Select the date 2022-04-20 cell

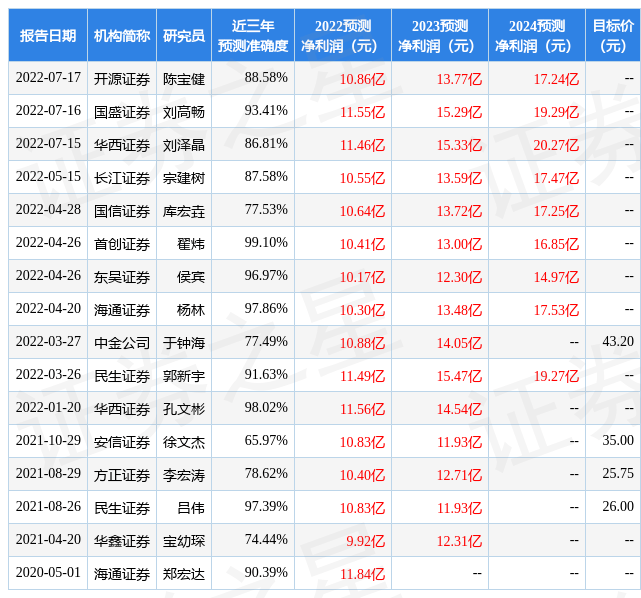(x=48, y=309)
